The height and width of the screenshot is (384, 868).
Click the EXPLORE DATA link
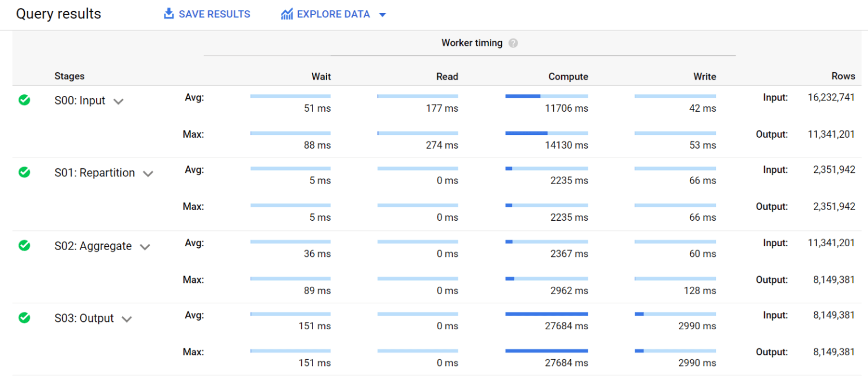333,14
